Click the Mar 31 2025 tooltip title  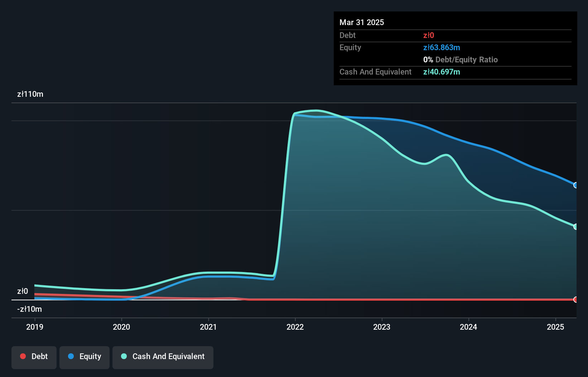(x=362, y=22)
